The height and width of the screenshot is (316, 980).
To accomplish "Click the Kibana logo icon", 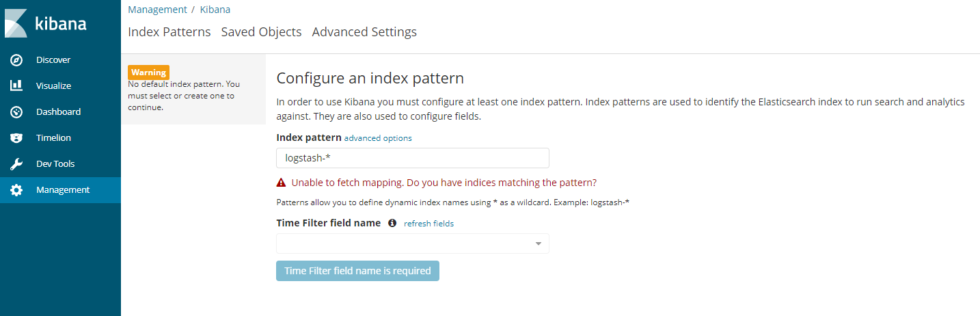I will (16, 23).
